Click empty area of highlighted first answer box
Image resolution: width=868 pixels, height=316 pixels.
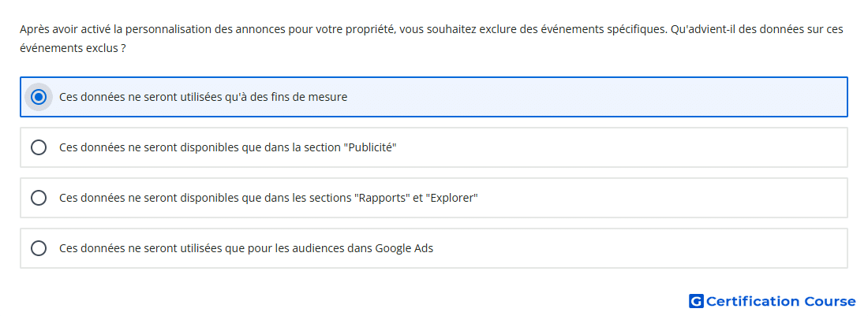coord(598,97)
